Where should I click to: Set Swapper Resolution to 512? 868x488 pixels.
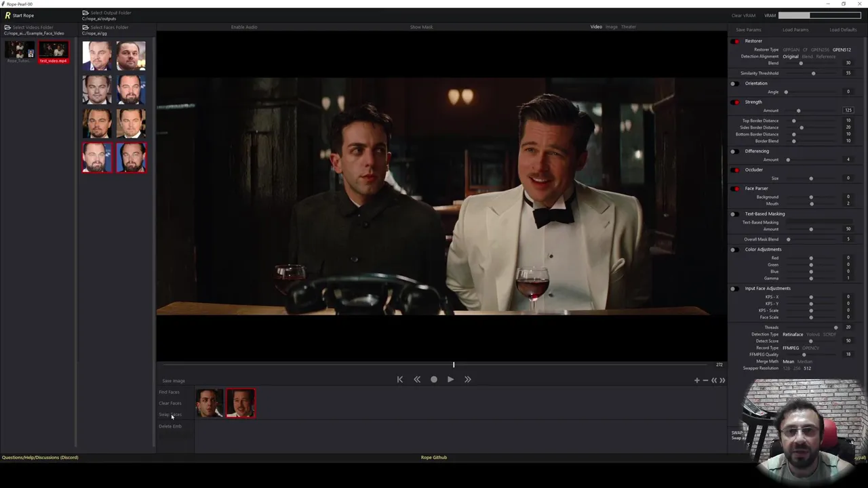(807, 368)
